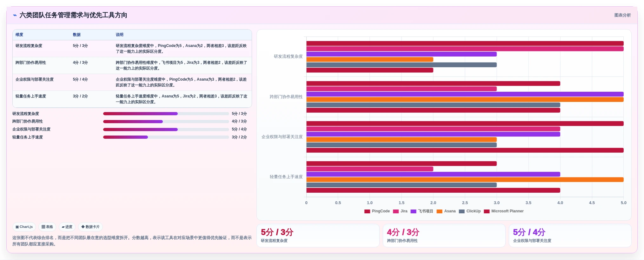Image resolution: width=644 pixels, height=260 pixels.
Task: Click the 企业权限与部署关注度 chart axis label
Action: pos(282,137)
